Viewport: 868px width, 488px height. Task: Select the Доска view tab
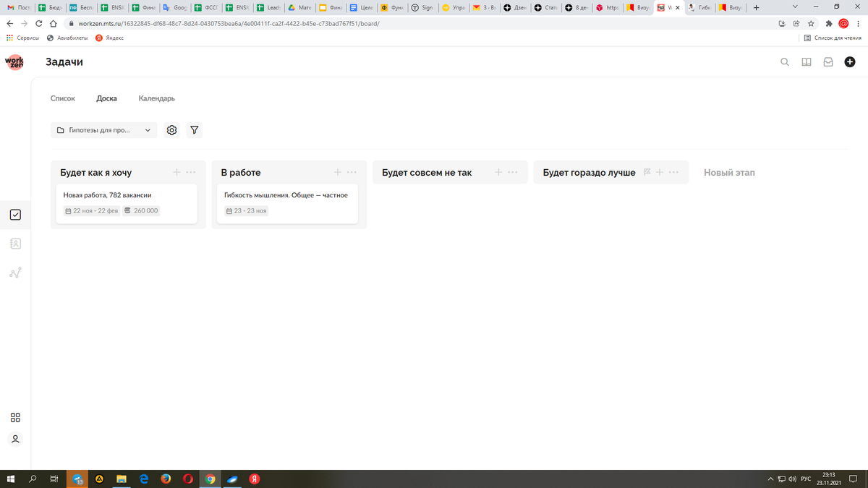coord(107,98)
